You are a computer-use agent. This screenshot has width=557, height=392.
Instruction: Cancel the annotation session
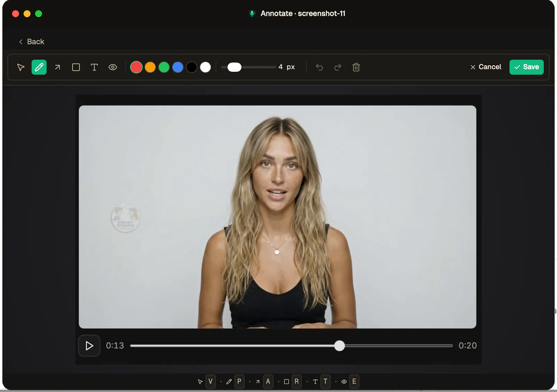pyautogui.click(x=486, y=67)
